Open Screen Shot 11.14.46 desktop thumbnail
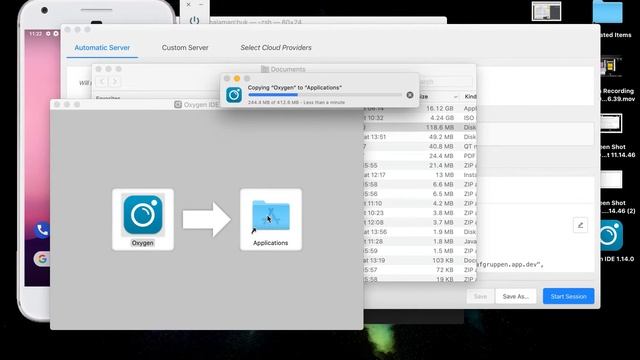The height and width of the screenshot is (360, 640). (x=610, y=123)
